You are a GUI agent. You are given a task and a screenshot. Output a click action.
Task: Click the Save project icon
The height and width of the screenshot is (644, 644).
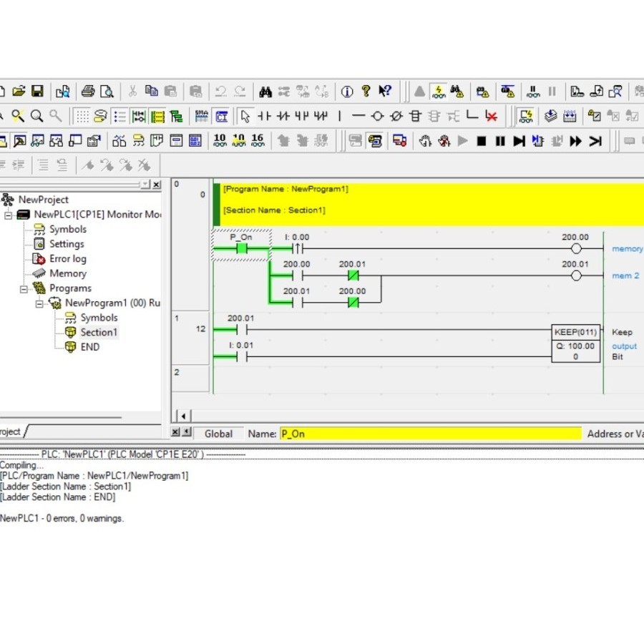pos(38,92)
